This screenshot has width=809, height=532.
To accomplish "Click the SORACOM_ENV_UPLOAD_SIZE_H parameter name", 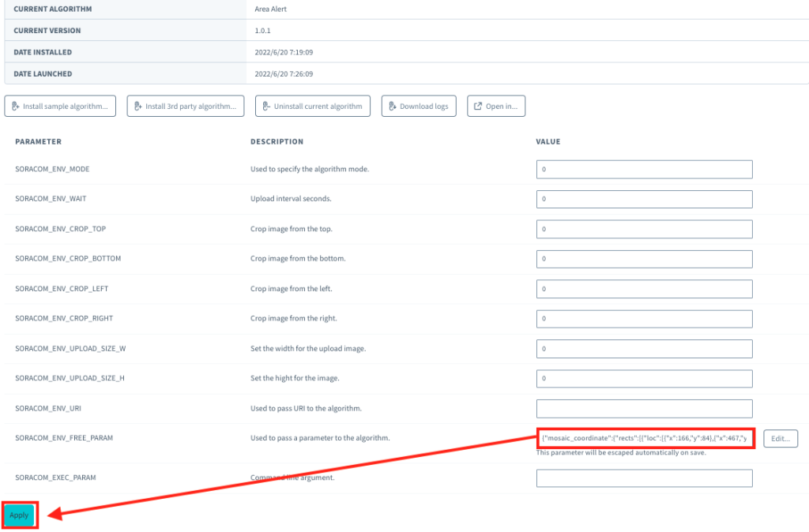I will 70,378.
